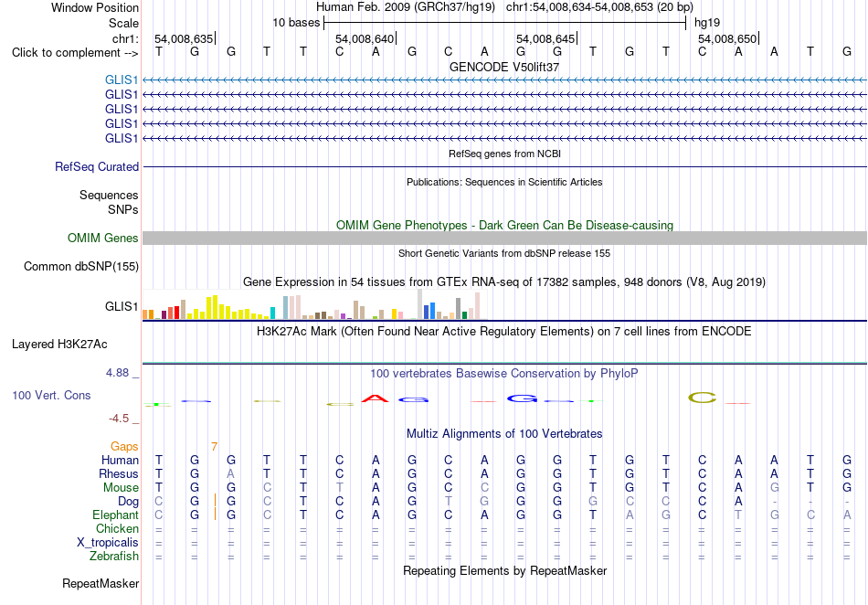The height and width of the screenshot is (605, 868).
Task: Click the 'Click to complement -->' label
Action: 75,53
